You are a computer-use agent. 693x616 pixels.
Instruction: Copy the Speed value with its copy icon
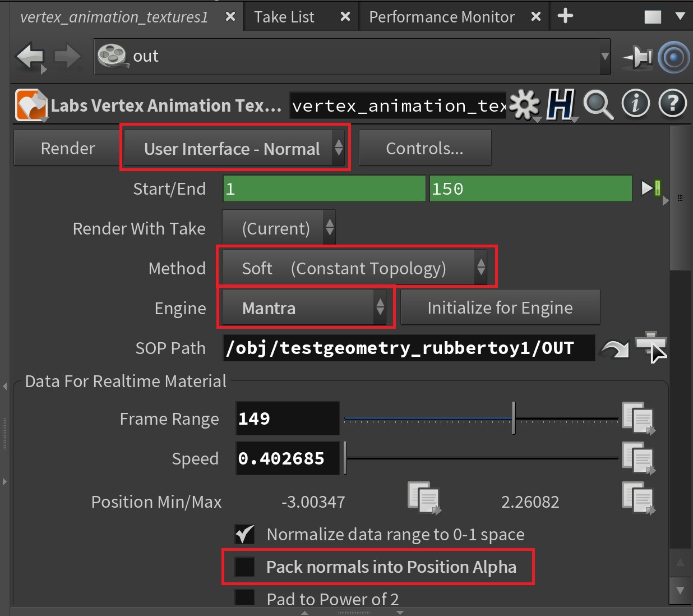[x=638, y=458]
